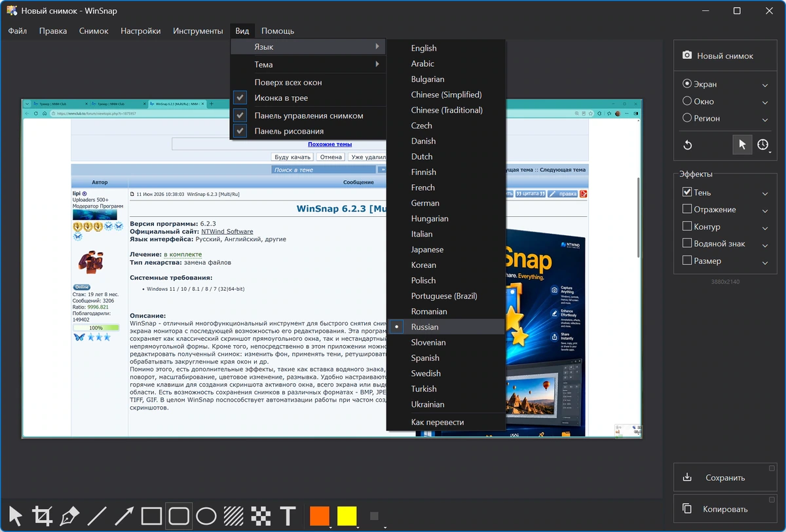
Task: Enable the Размер effect checkbox
Action: point(687,261)
